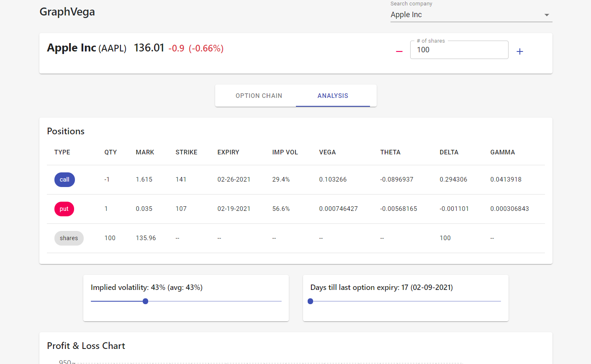Click the gray shares position badge

69,238
